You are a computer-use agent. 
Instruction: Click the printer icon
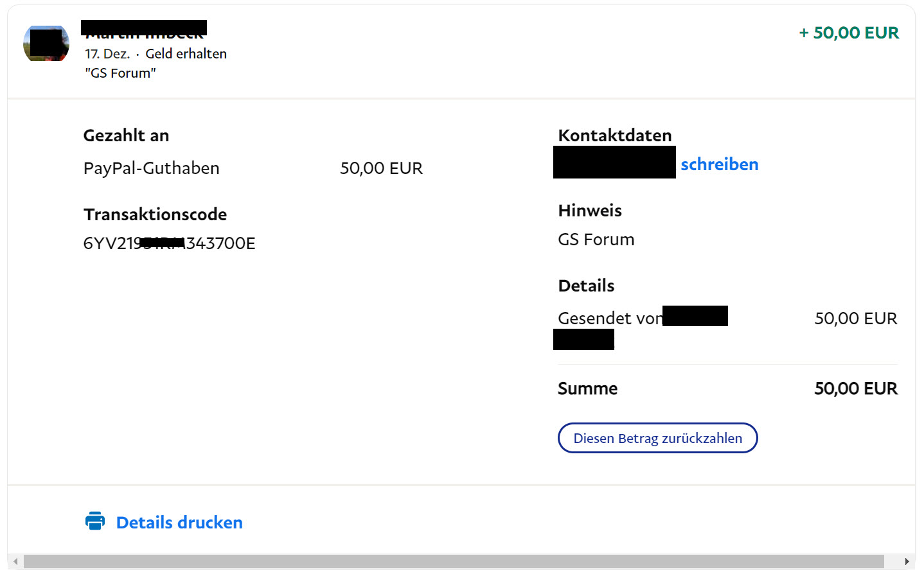point(95,521)
